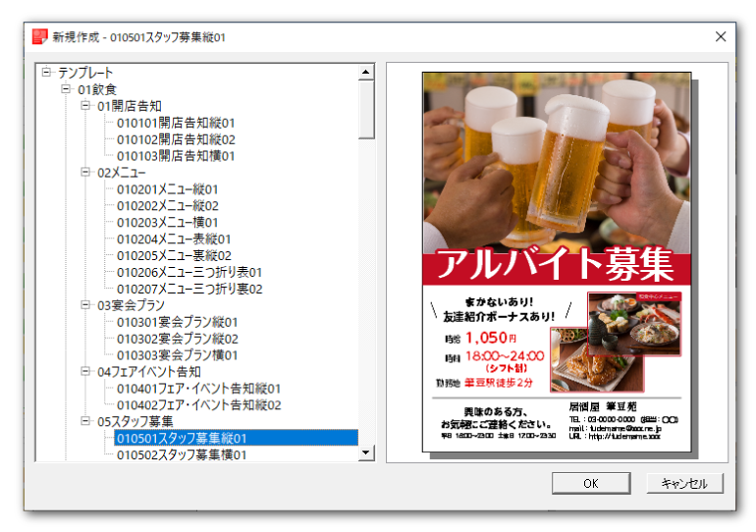
Task: Click the アルバイト募集 flyer preview thumbnail
Action: pyautogui.click(x=557, y=262)
